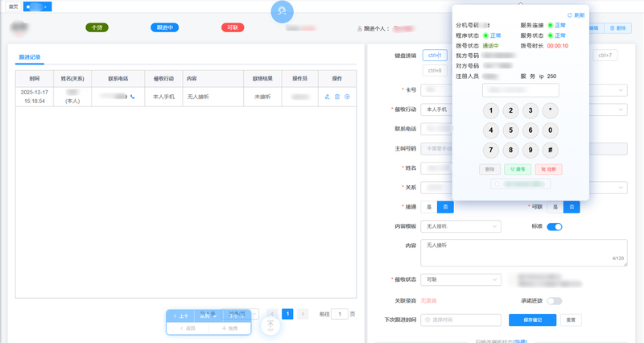The height and width of the screenshot is (343, 644).
Task: Click the edit pencil icon in the record row
Action: (x=327, y=97)
